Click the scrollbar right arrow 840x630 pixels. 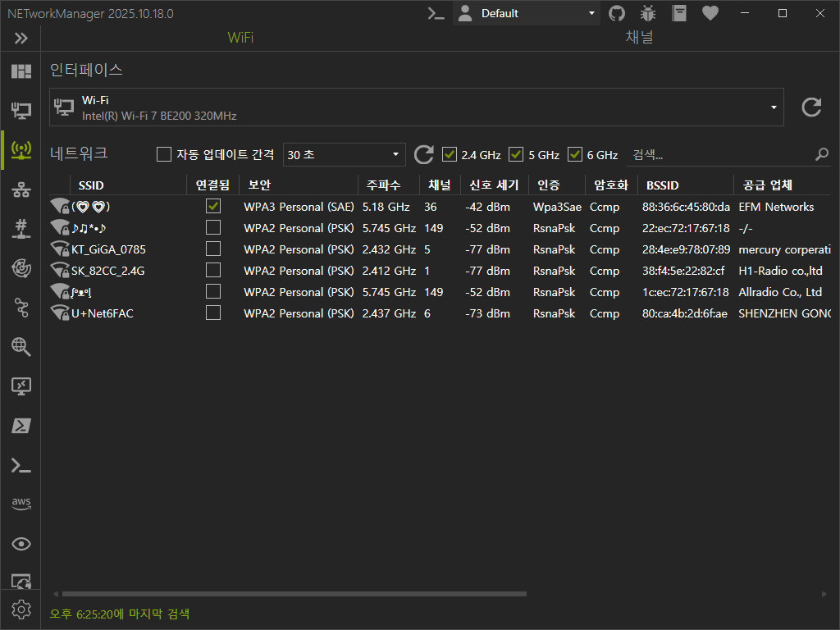(x=824, y=594)
